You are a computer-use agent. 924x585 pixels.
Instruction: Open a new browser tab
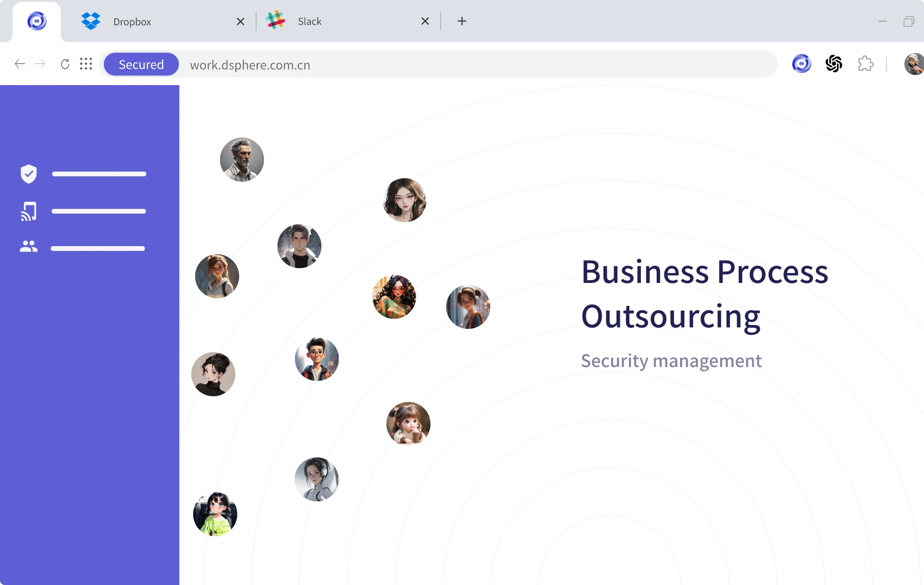tap(462, 21)
